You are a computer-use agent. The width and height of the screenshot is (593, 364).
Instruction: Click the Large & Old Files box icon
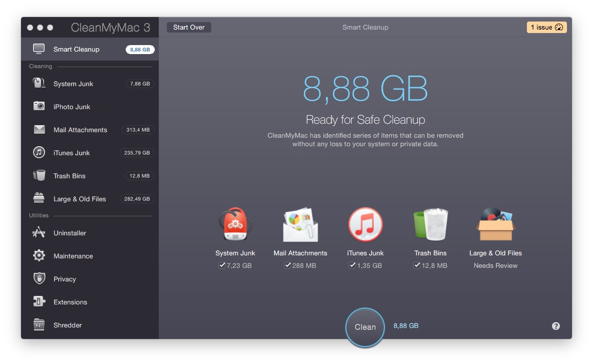(x=495, y=224)
